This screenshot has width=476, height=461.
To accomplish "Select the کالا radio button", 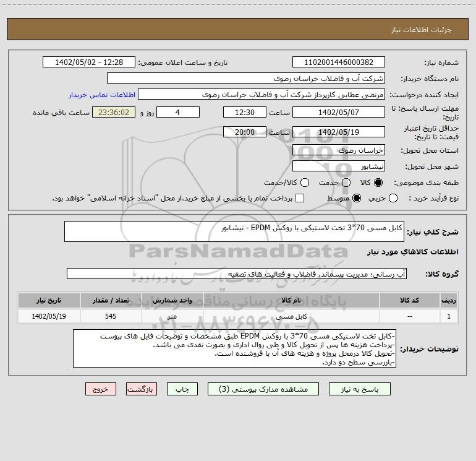I will (x=378, y=183).
